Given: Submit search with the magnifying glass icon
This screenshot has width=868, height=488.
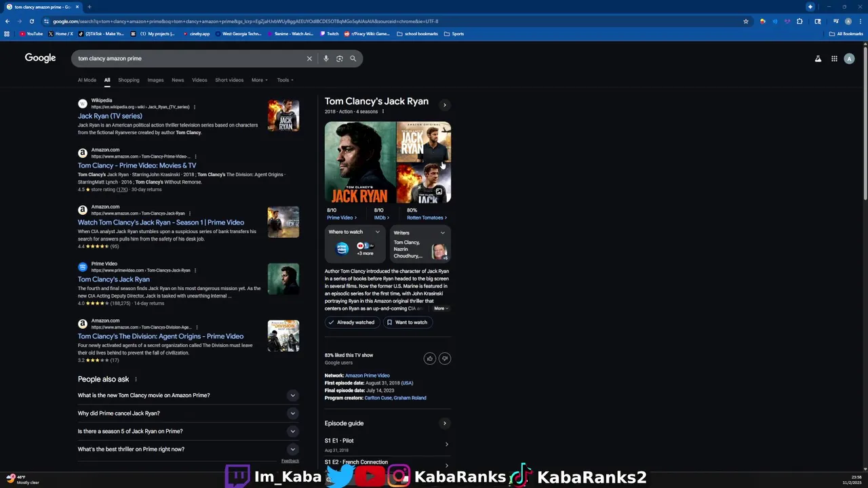Looking at the screenshot, I should click(x=353, y=58).
